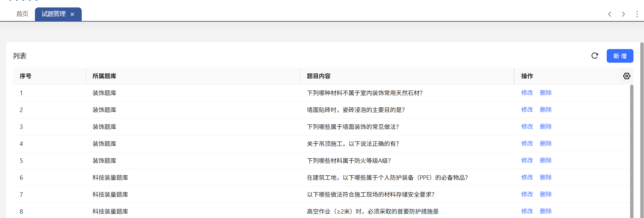Delete row 3 question entry
644x218 pixels.
click(x=545, y=127)
